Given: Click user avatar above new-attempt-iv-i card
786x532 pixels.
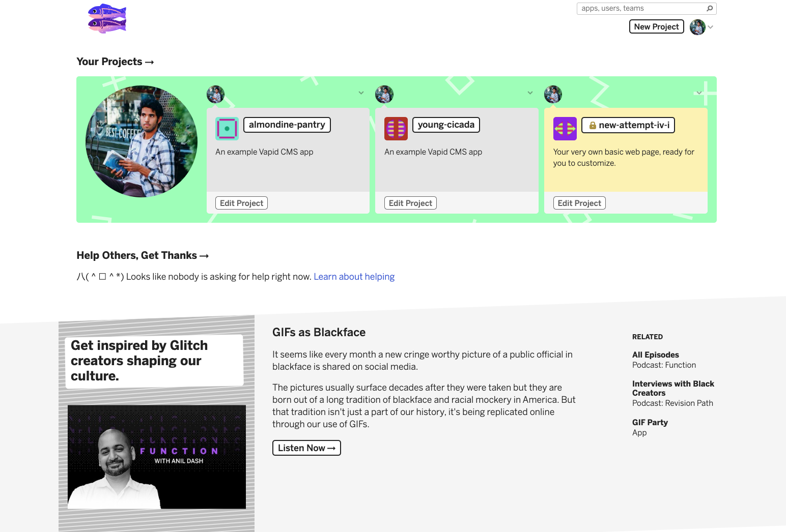Looking at the screenshot, I should pos(553,94).
